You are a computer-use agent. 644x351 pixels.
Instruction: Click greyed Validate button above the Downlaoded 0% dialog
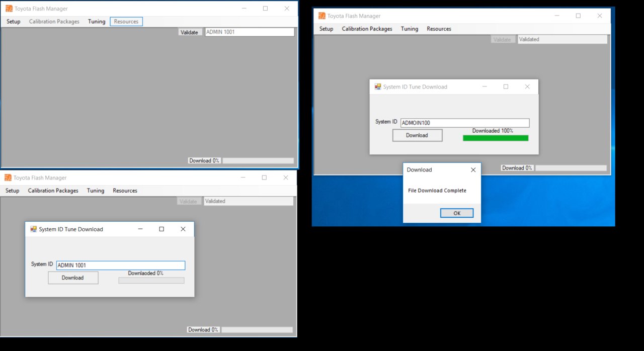(189, 201)
